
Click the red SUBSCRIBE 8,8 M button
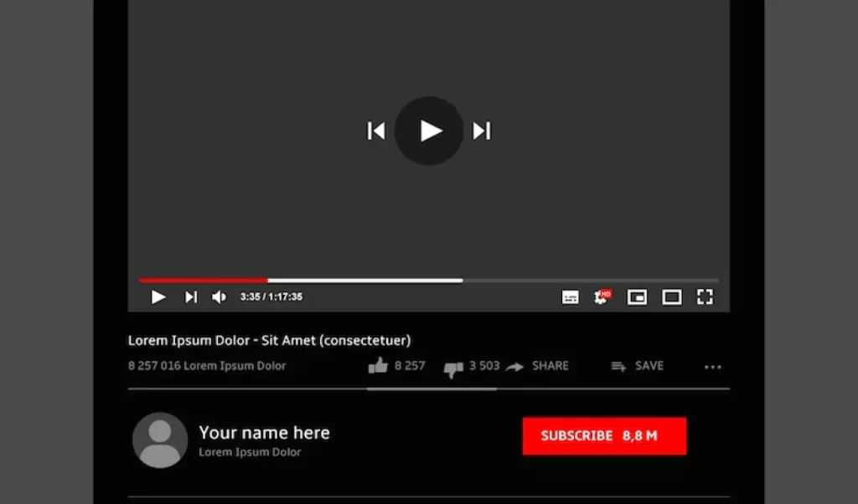tap(604, 435)
